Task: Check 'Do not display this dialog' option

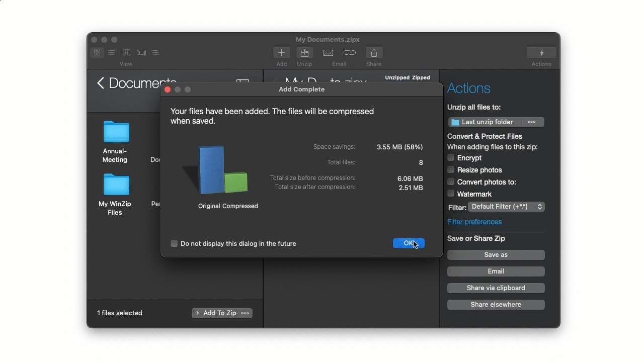Action: tap(174, 243)
